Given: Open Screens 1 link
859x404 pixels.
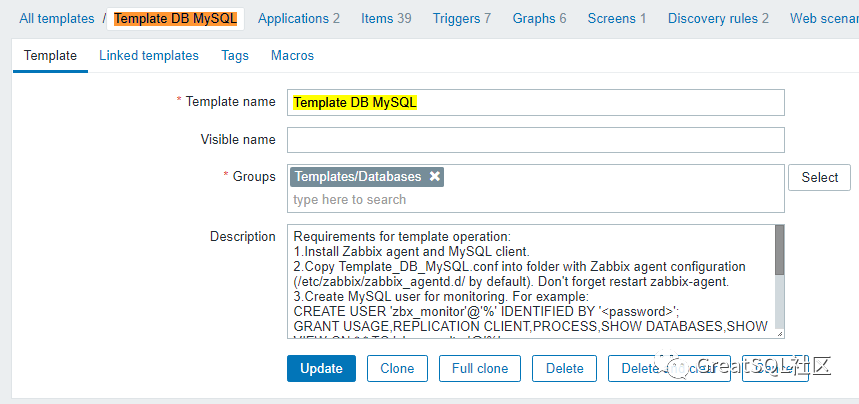Looking at the screenshot, I should pos(617,18).
